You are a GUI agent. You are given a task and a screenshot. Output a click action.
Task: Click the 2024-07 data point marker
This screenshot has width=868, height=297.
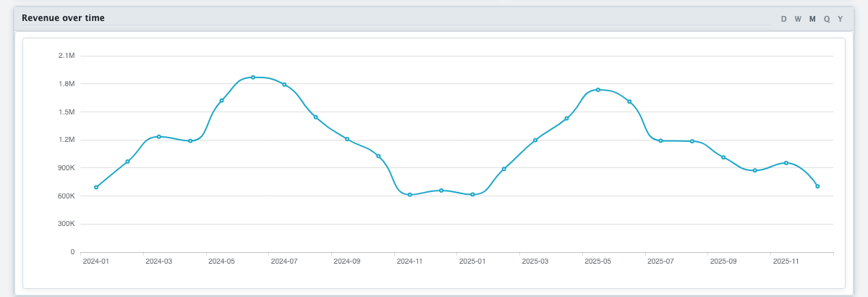point(284,85)
